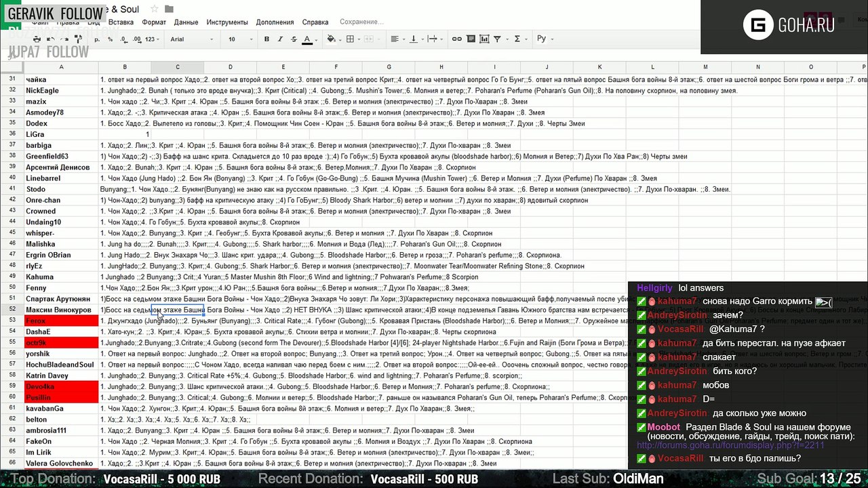Screen dimensions: 868x488
Task: Click cell Арсентий Денисов
Action: [61, 167]
